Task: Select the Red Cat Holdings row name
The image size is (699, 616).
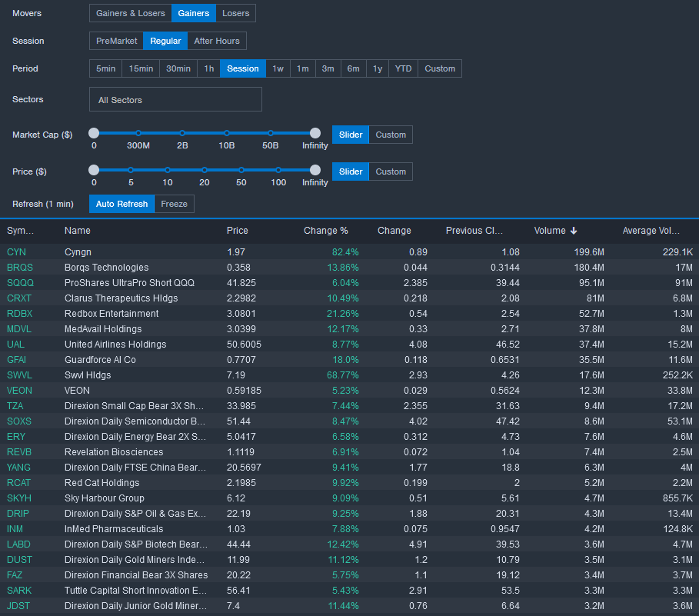Action: 102,483
